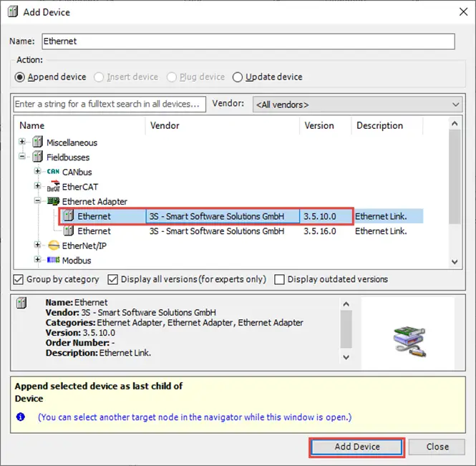Click the Close button

437,447
